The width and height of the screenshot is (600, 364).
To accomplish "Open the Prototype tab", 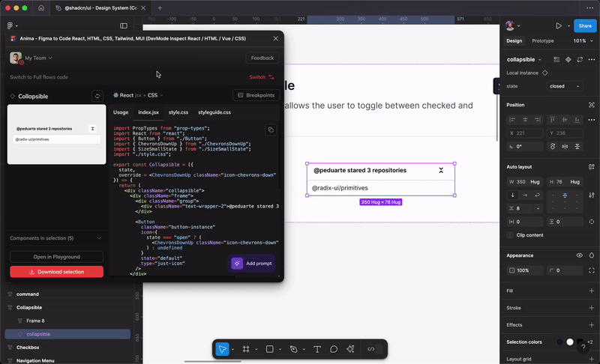I will click(x=542, y=41).
